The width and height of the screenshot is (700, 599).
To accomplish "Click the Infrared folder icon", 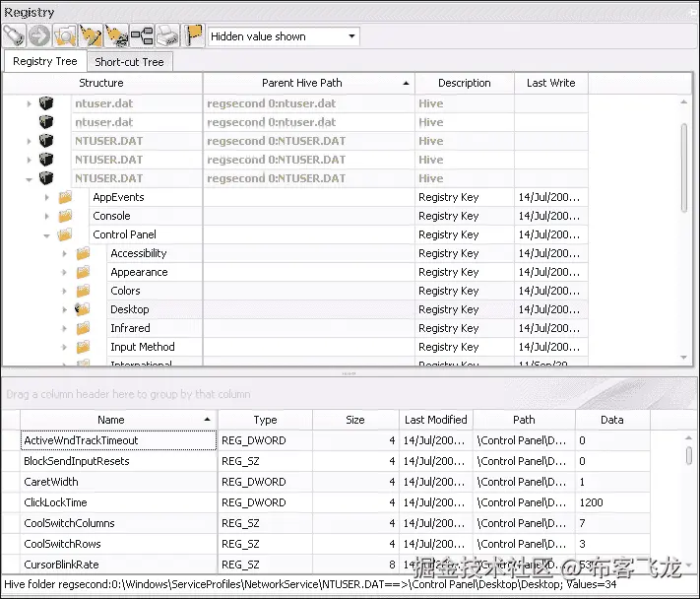I will pyautogui.click(x=83, y=328).
